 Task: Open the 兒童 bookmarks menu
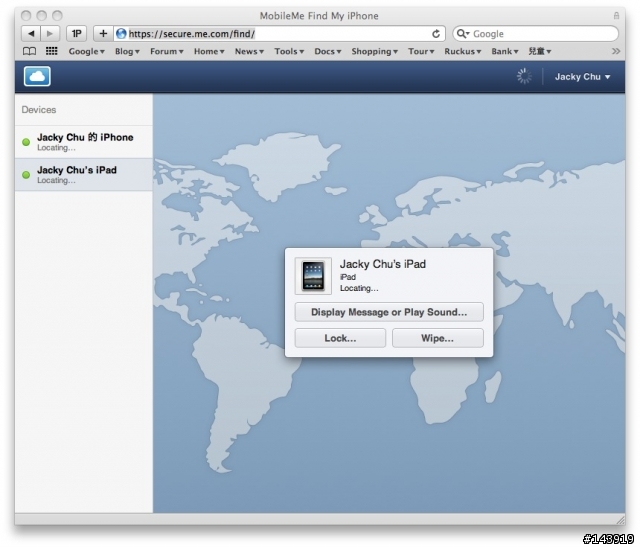[540, 51]
